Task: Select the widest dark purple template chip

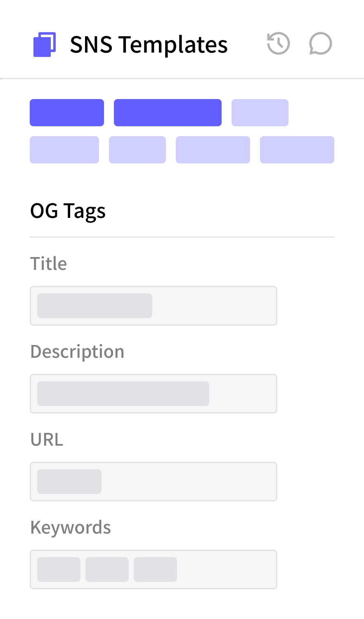Action: tap(168, 113)
